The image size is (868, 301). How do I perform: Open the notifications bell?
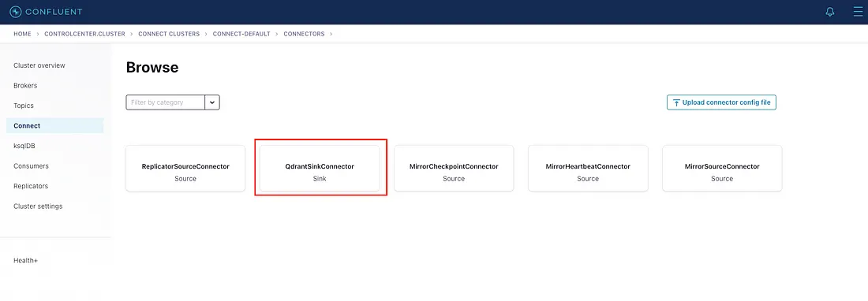[830, 12]
